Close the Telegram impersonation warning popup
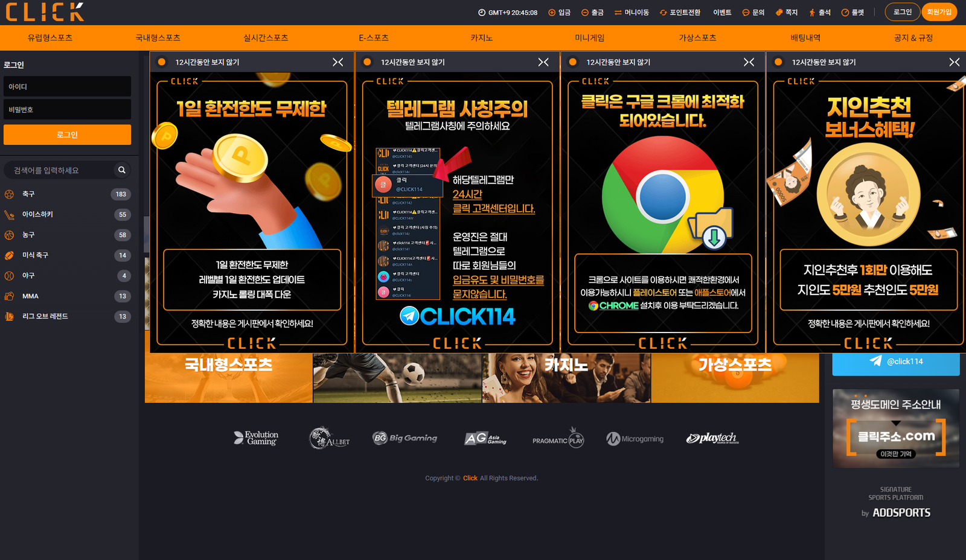This screenshot has height=560, width=966. click(x=543, y=62)
